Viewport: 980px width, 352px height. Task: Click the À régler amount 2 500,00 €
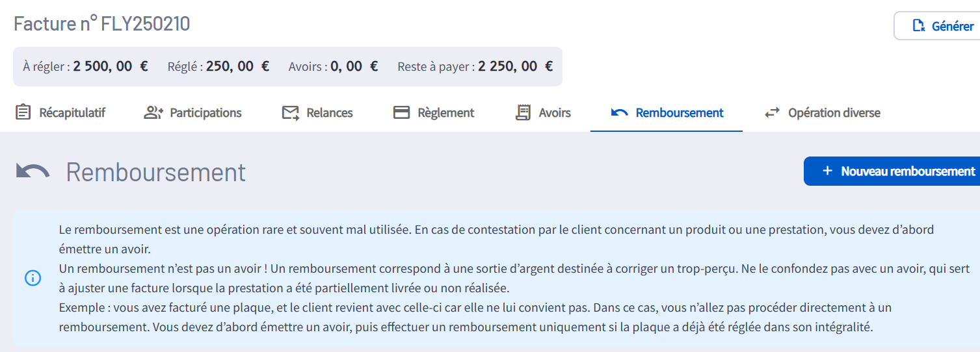pos(111,66)
